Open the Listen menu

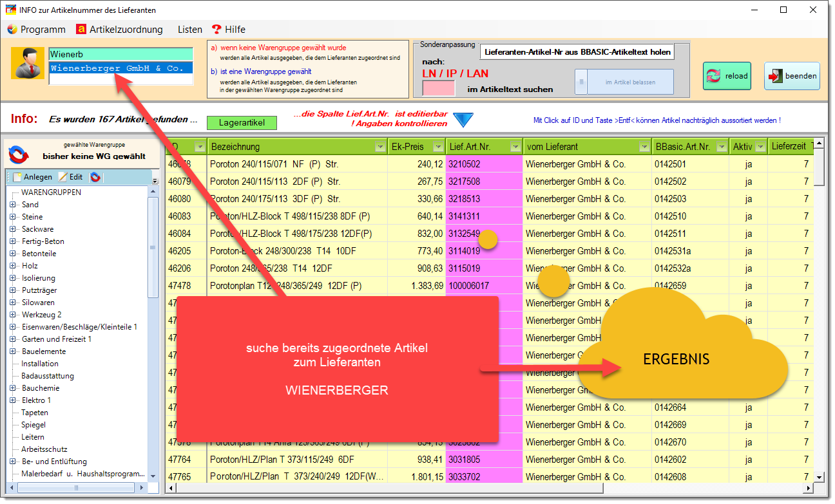pyautogui.click(x=190, y=30)
